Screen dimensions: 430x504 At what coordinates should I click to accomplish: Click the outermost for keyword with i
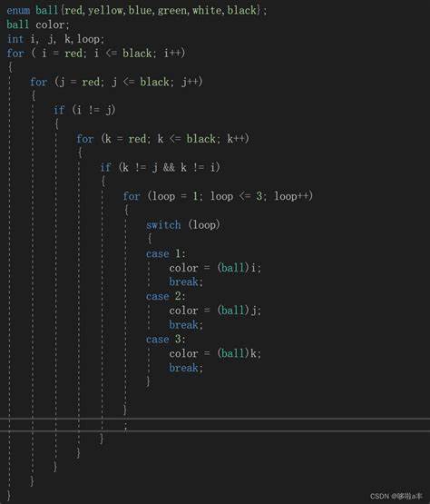click(x=15, y=53)
